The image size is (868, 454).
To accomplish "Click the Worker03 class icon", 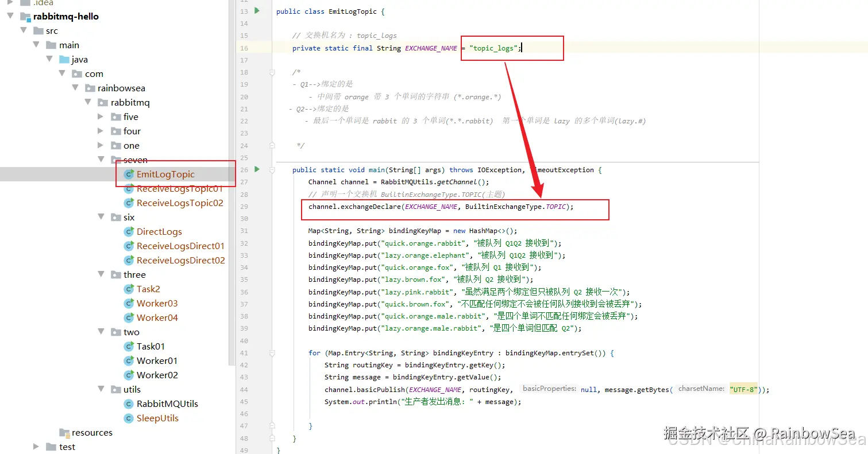I will pos(129,303).
